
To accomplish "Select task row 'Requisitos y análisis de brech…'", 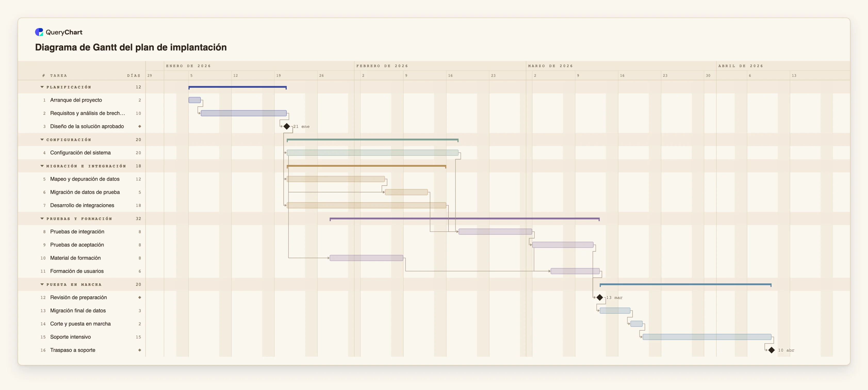I will 81,113.
